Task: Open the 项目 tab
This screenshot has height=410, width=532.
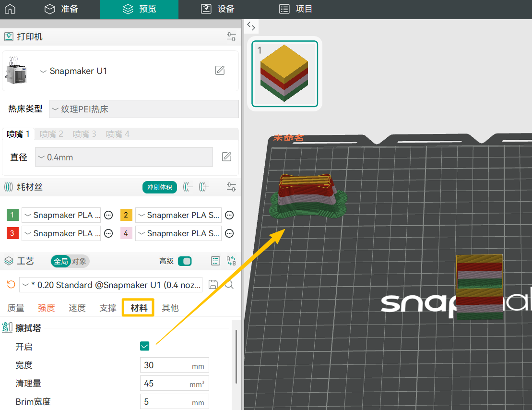Action: pyautogui.click(x=296, y=9)
